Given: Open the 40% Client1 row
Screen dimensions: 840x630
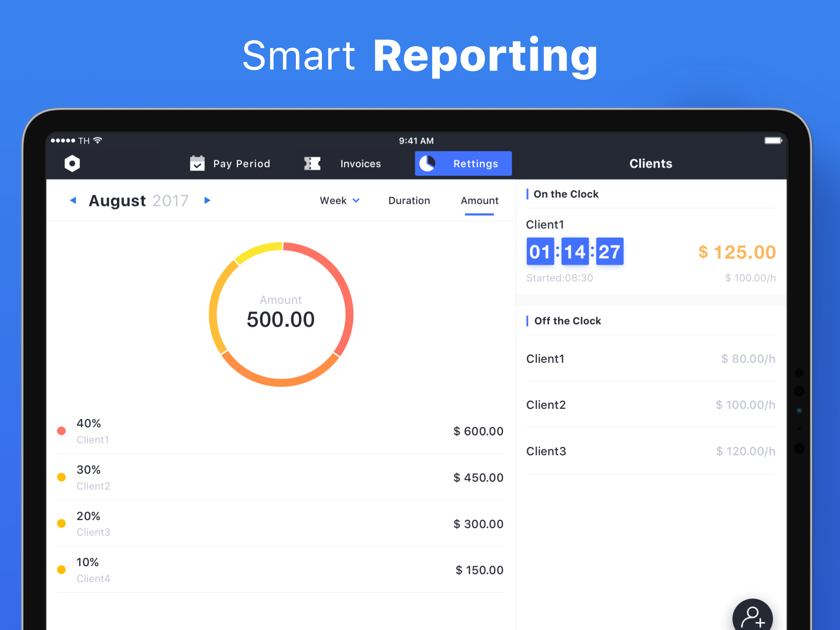Looking at the screenshot, I should click(x=281, y=431).
